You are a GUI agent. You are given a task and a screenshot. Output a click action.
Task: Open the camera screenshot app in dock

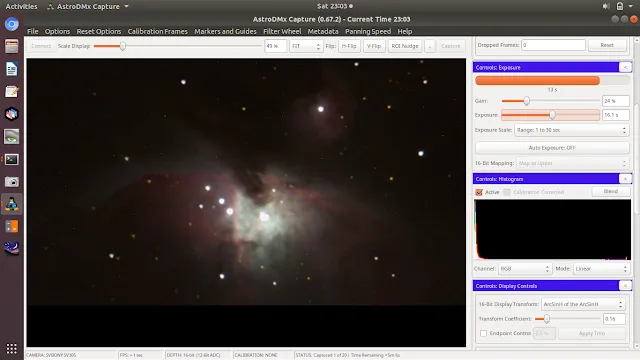(11, 182)
